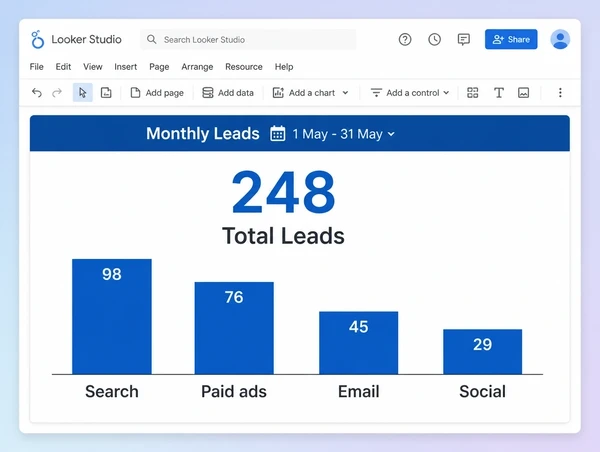Open version history clock icon
Image resolution: width=600 pixels, height=452 pixels.
click(x=434, y=39)
